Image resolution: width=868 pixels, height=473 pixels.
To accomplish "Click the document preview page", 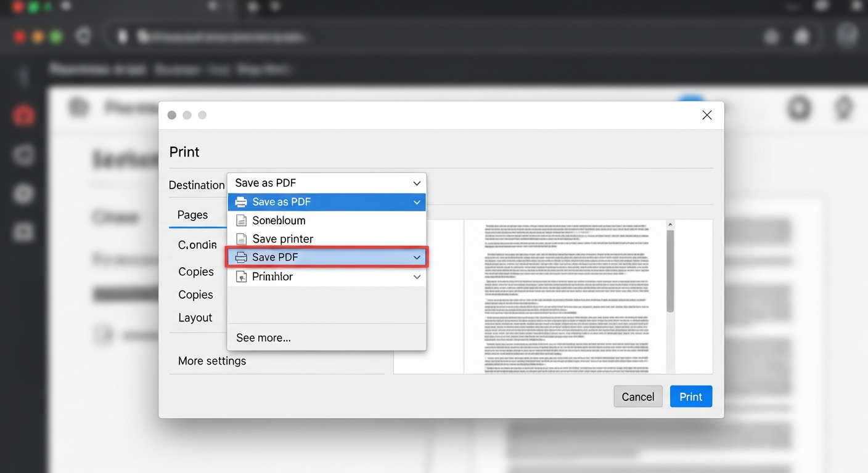I will tap(566, 297).
